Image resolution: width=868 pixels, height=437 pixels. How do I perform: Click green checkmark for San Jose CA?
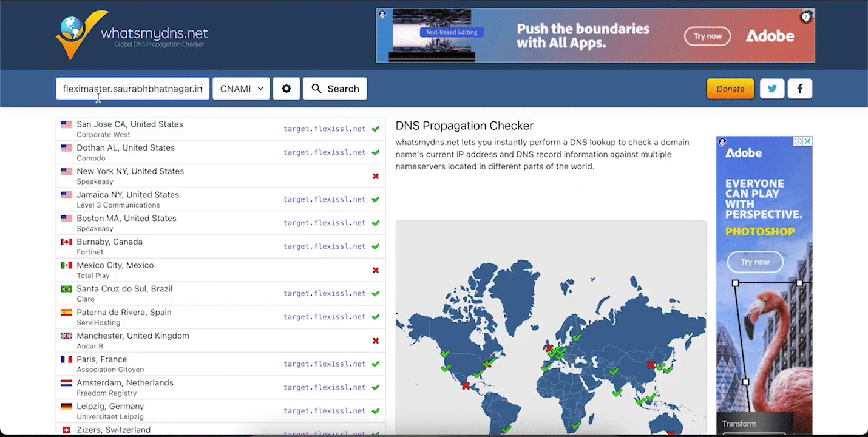(x=376, y=129)
